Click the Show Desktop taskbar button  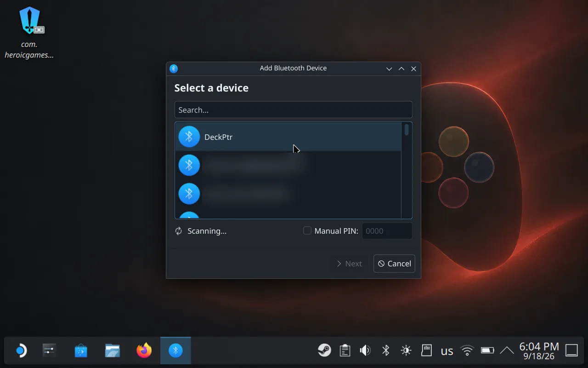[x=571, y=351]
